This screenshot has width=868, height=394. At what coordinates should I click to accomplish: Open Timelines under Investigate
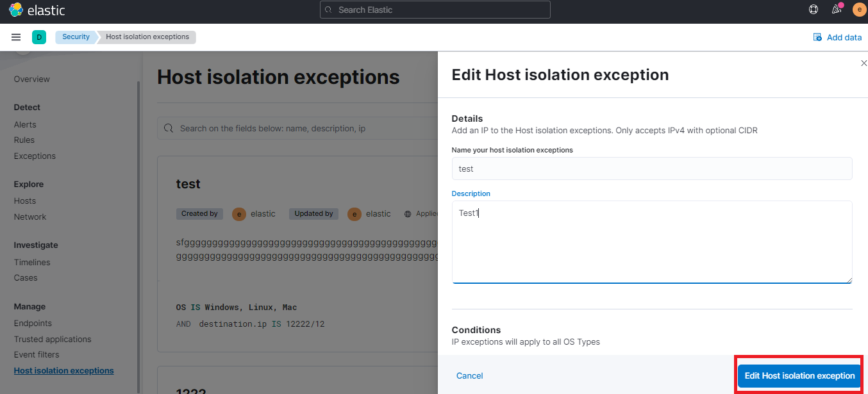tap(32, 262)
